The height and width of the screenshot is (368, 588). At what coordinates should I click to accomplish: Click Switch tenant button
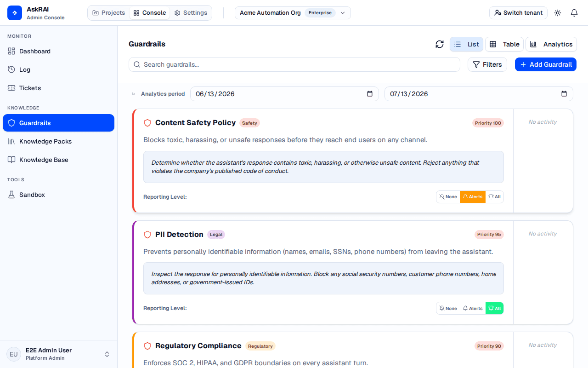tap(518, 13)
